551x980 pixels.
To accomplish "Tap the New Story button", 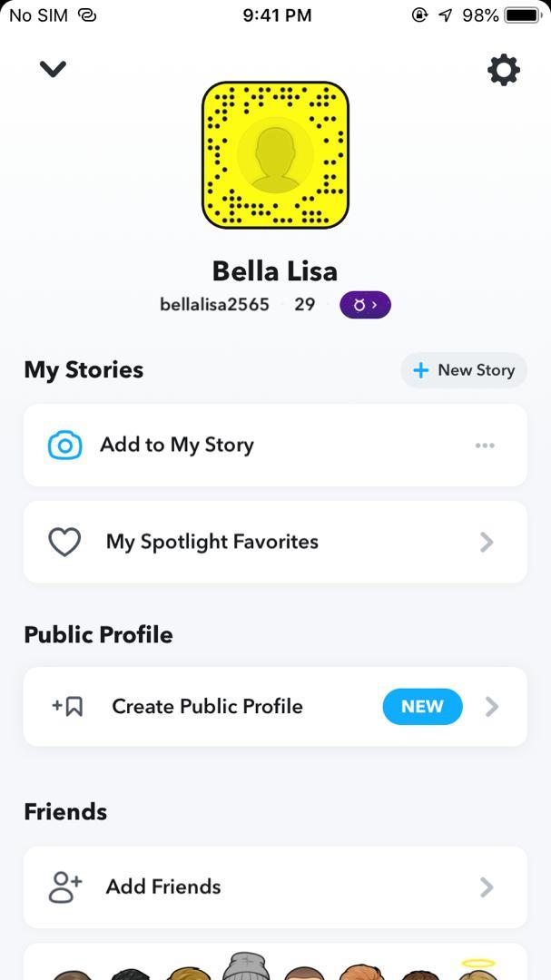I will click(464, 370).
